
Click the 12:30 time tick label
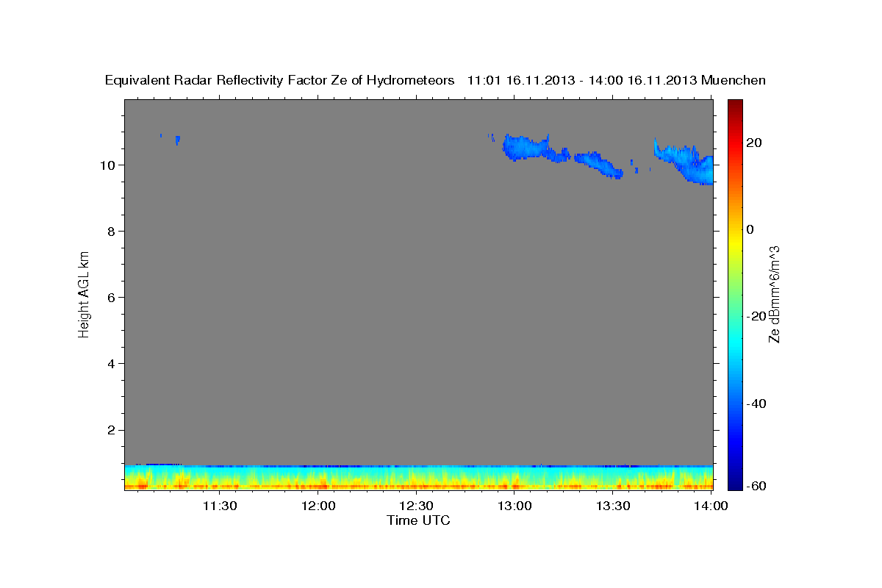tap(416, 506)
